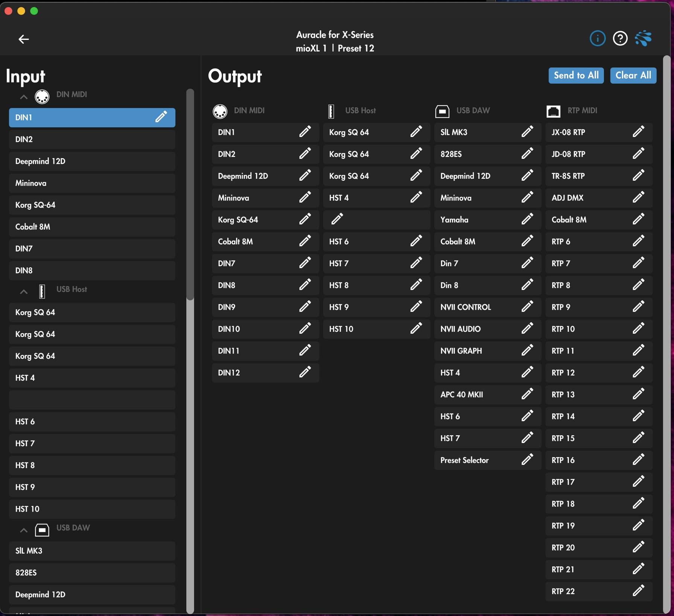Edit name of TR-8S RTP output

click(x=638, y=175)
